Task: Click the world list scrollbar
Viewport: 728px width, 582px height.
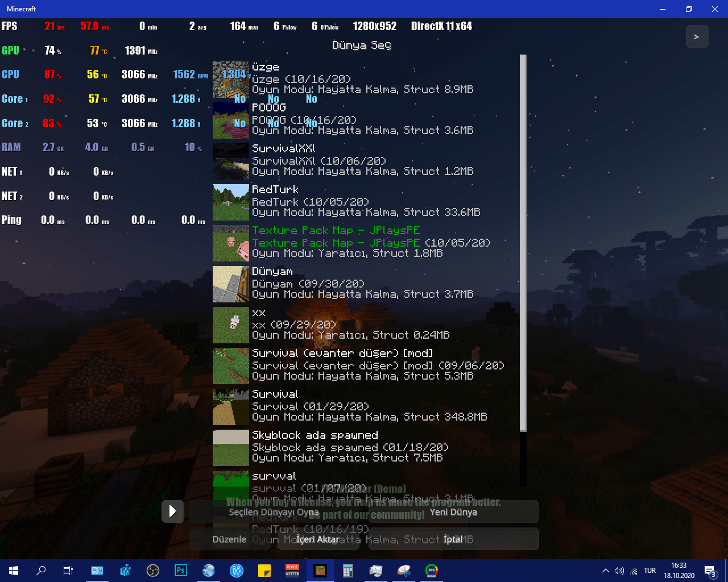Action: click(523, 243)
